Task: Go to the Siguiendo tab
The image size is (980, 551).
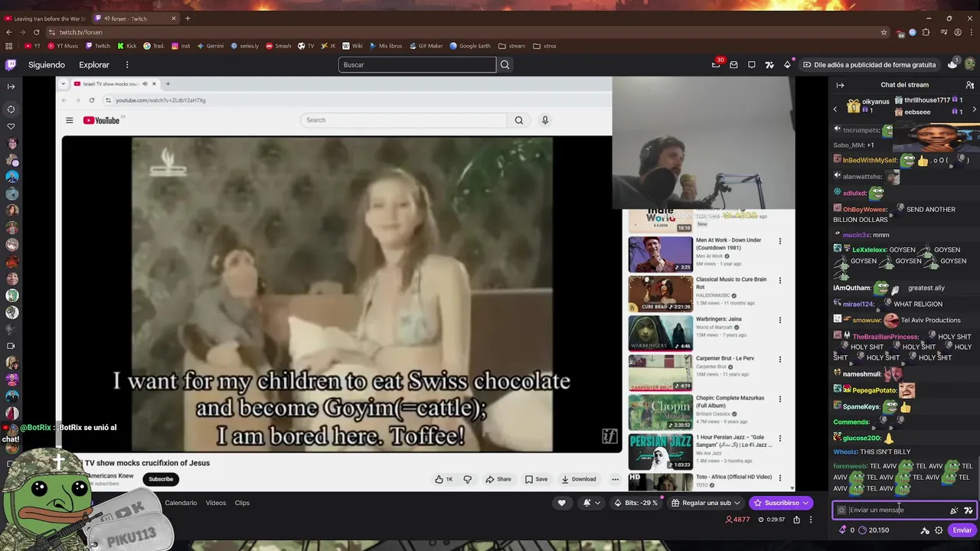Action: 47,65
